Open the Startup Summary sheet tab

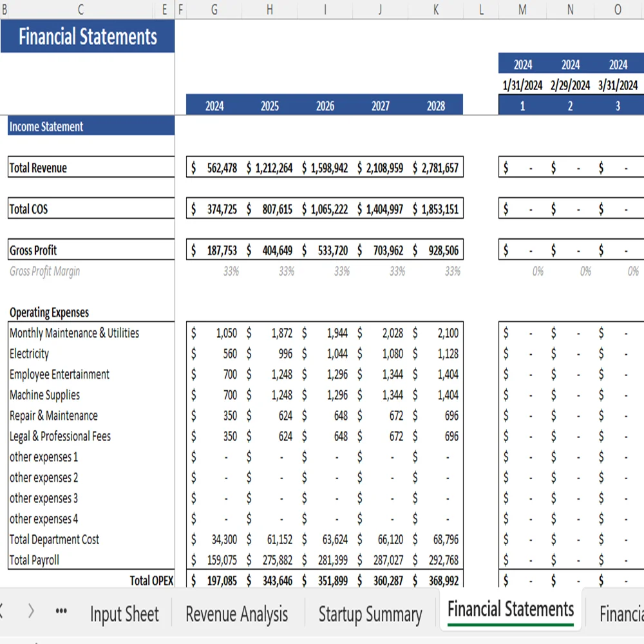tap(370, 614)
